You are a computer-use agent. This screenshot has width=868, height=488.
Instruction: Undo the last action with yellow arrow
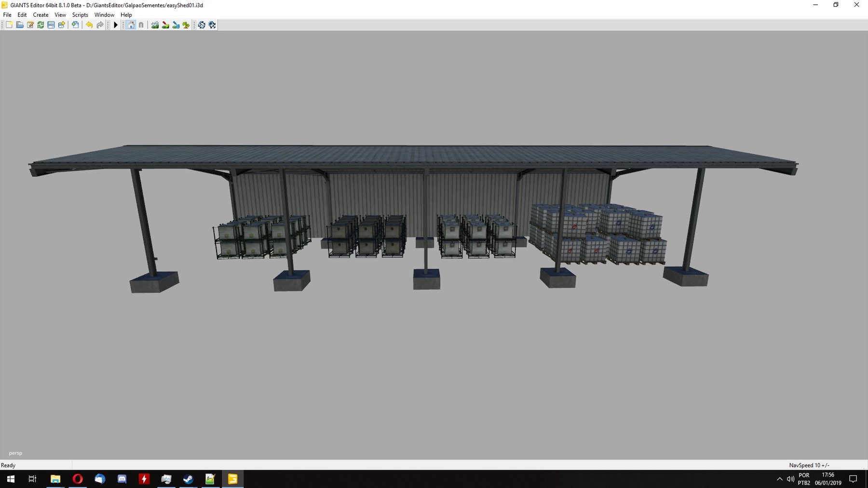[89, 25]
